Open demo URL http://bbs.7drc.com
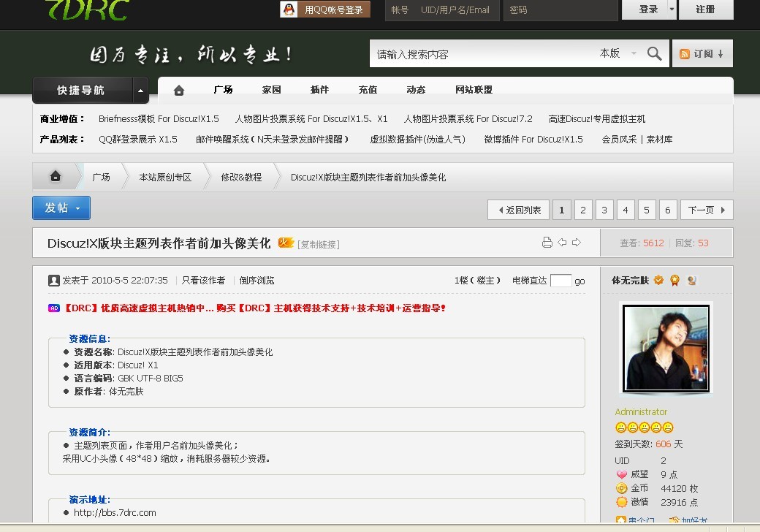Image resolution: width=760 pixels, height=532 pixels. (x=115, y=512)
